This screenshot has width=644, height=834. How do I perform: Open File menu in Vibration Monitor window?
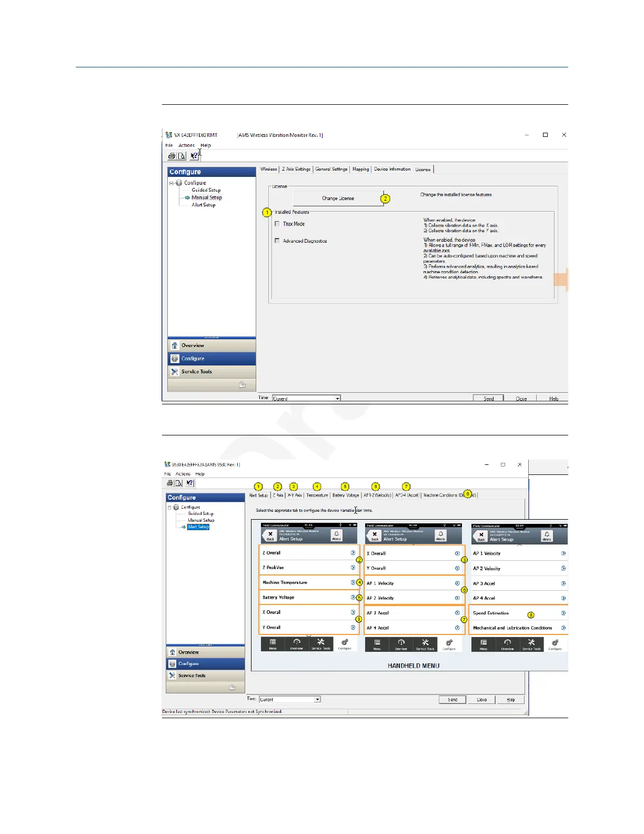169,145
